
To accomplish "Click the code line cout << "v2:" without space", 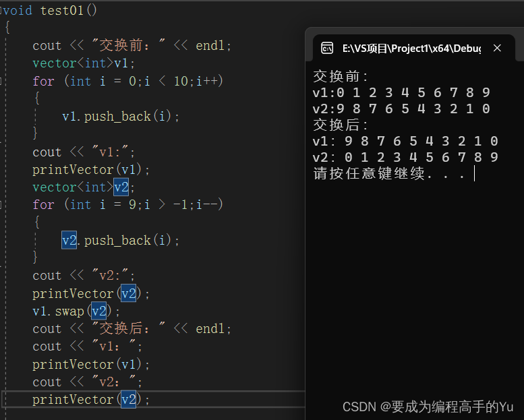I will pos(84,276).
